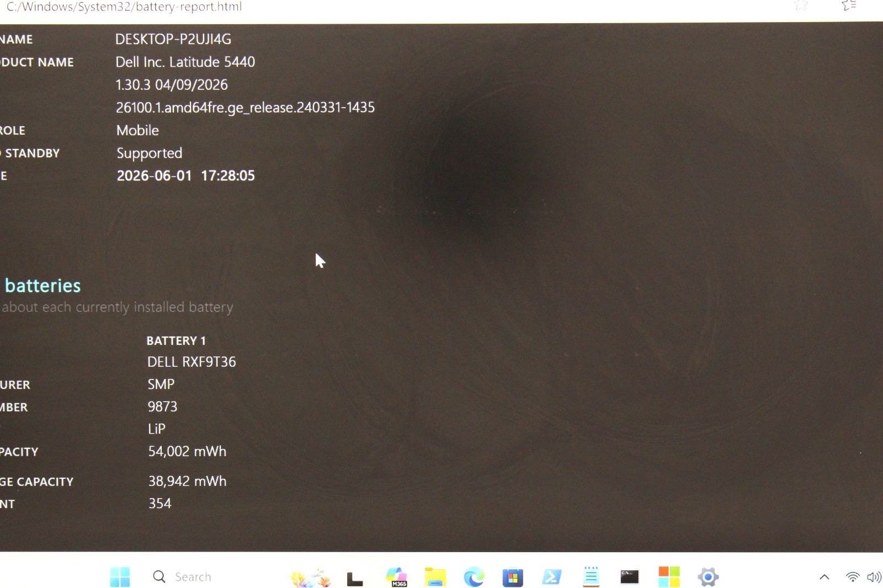Open Notepad from the taskbar
Viewport: 883px width, 588px height.
pos(591,577)
